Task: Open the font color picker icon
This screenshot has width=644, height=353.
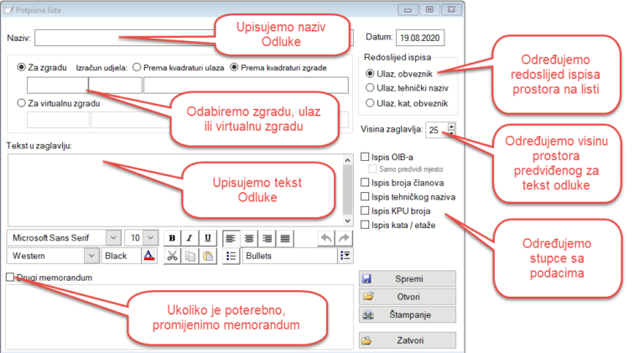Action: pos(149,256)
